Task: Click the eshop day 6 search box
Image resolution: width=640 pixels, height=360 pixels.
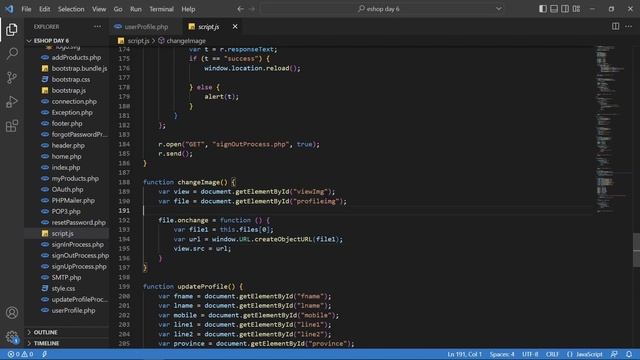Action: point(382,9)
